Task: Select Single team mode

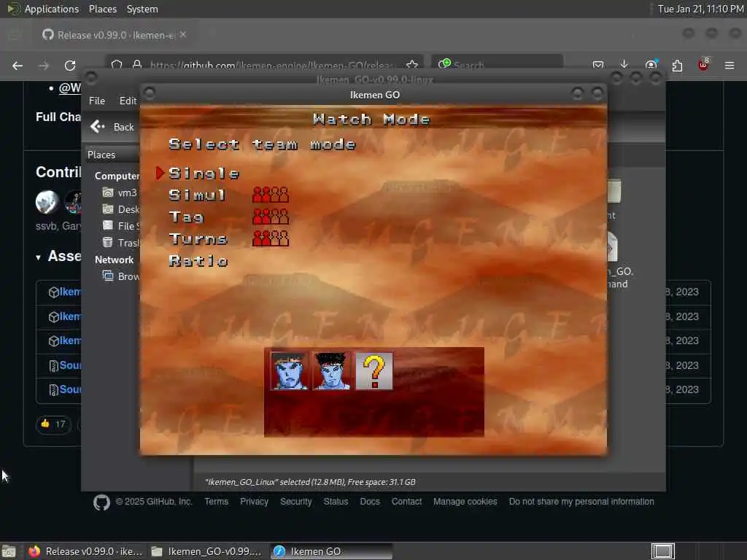Action: (204, 174)
